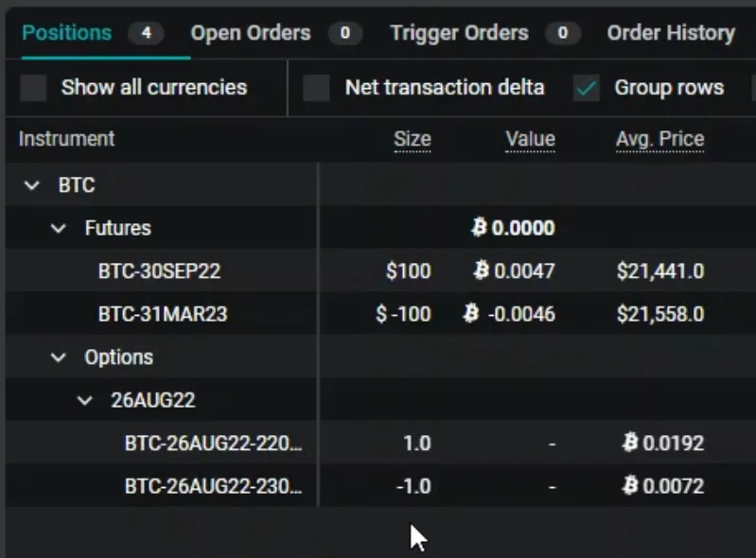Image resolution: width=756 pixels, height=558 pixels.
Task: Collapse the BTC group chevron
Action: pos(32,185)
